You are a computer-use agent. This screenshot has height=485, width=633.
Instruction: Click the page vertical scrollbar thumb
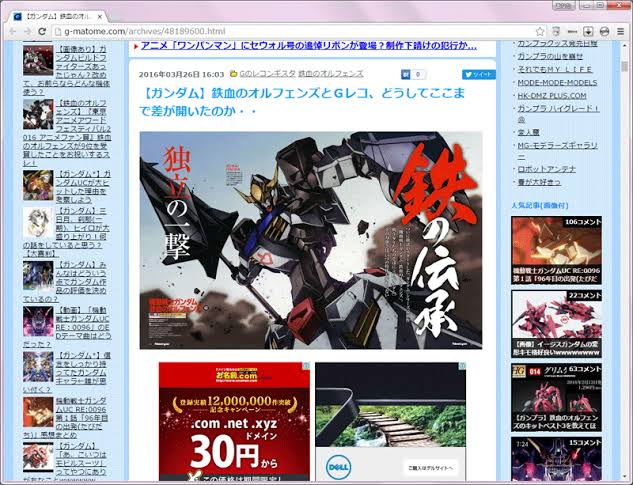[x=625, y=66]
